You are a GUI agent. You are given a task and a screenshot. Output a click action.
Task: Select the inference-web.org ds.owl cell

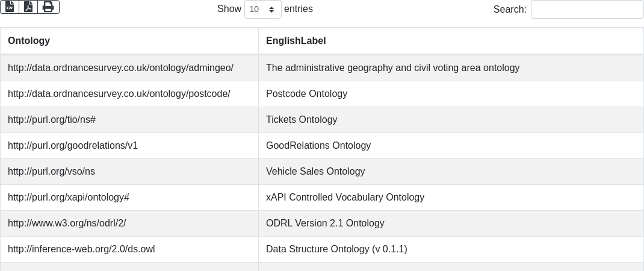[81, 249]
